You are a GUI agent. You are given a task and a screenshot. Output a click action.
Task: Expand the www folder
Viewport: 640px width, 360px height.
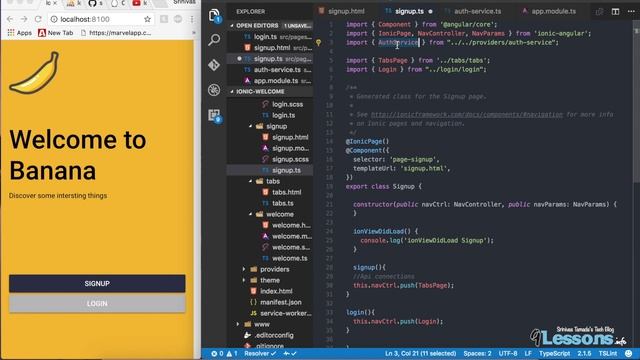click(238, 324)
